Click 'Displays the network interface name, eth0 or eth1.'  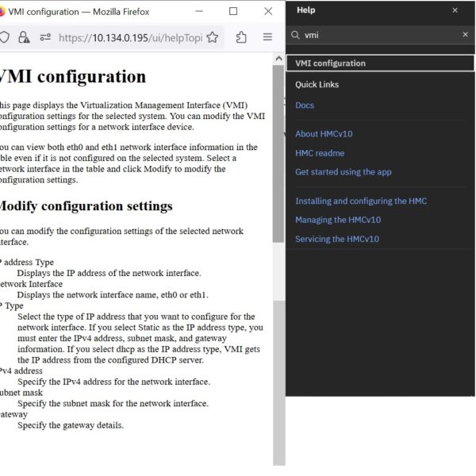[x=113, y=295]
